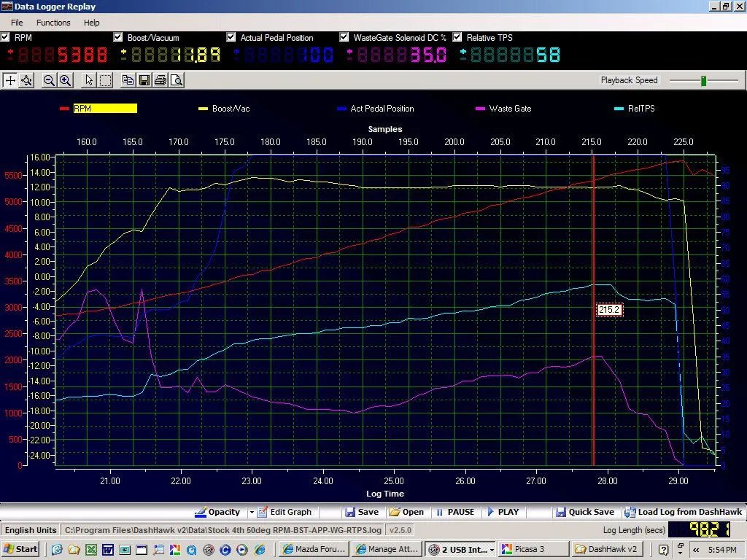Open the Functions menu
The height and width of the screenshot is (560, 747).
click(x=53, y=23)
